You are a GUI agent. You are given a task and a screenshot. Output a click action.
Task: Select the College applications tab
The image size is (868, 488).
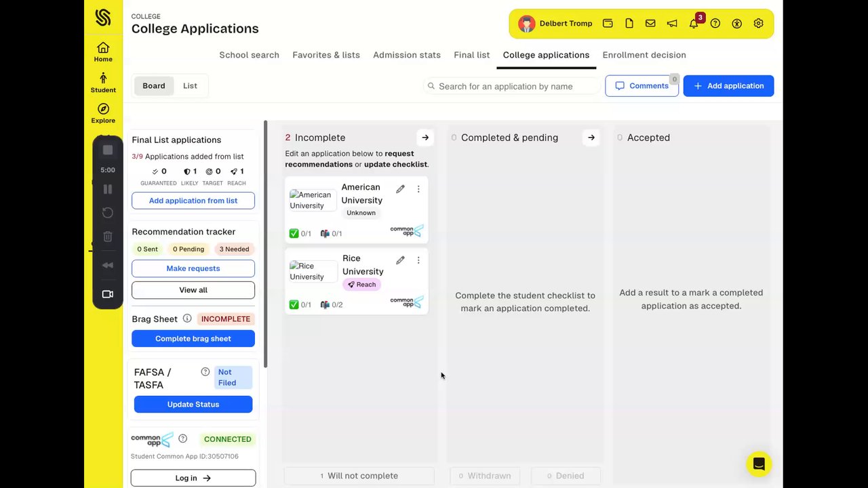tap(546, 55)
